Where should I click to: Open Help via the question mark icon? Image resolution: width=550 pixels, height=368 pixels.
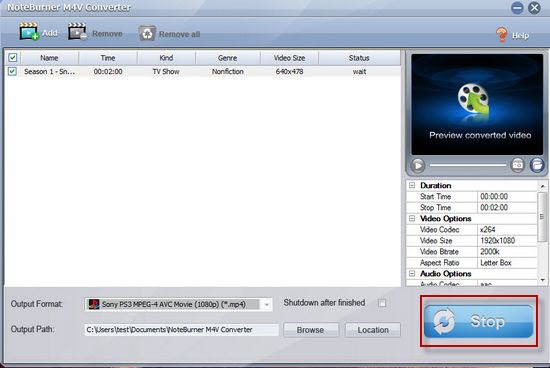(502, 34)
